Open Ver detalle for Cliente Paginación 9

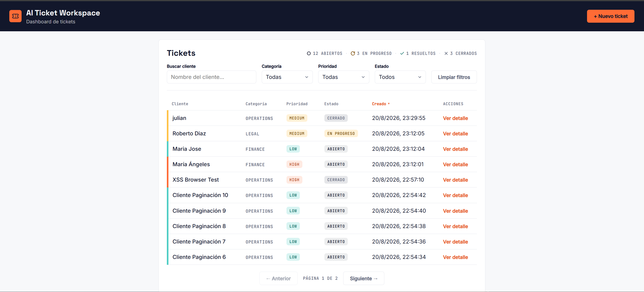pos(455,211)
